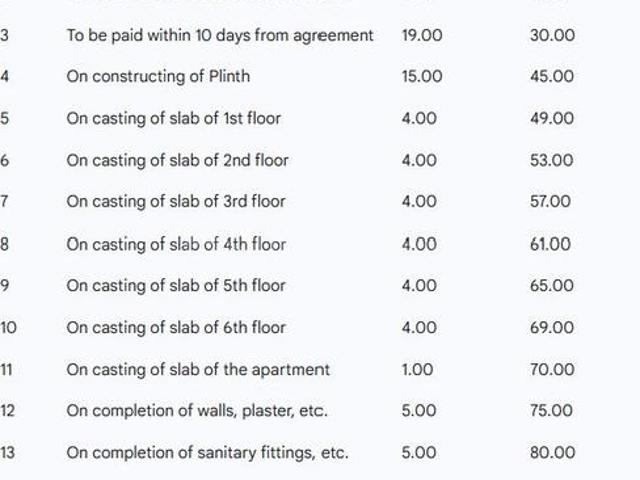This screenshot has height=480, width=640.
Task: Click the cumulative total 45.00
Action: (552, 77)
